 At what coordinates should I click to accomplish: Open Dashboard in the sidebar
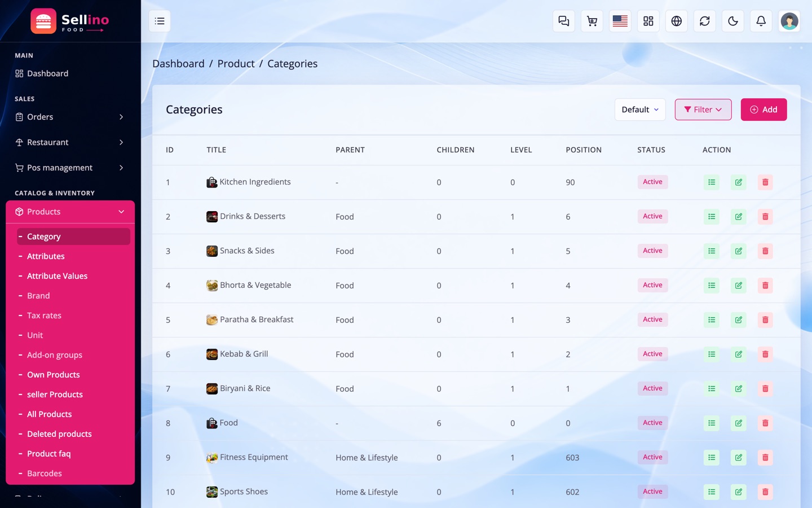70,73
